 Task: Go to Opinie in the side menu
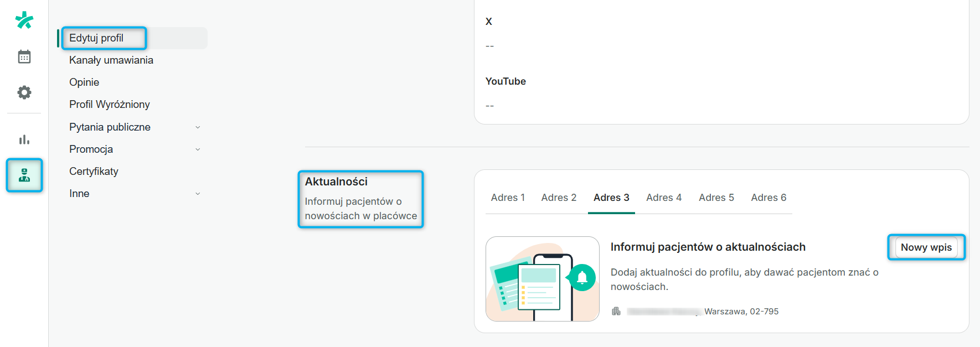pyautogui.click(x=84, y=82)
